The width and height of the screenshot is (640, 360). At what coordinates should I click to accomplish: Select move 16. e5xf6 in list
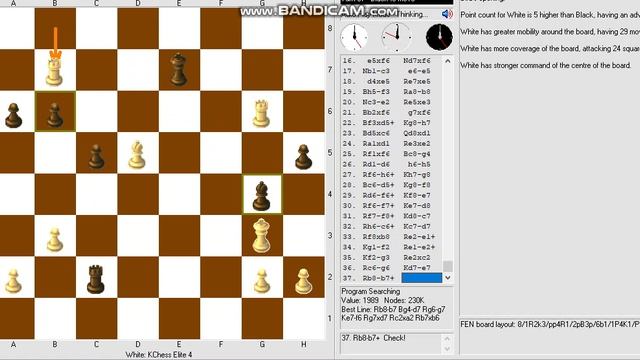click(x=378, y=60)
